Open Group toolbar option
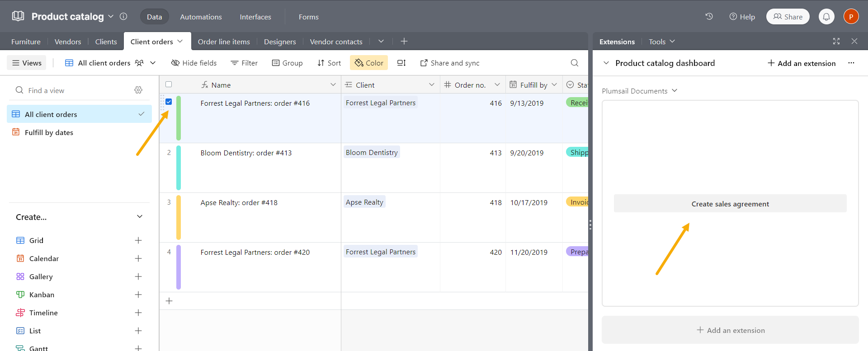 [x=287, y=63]
